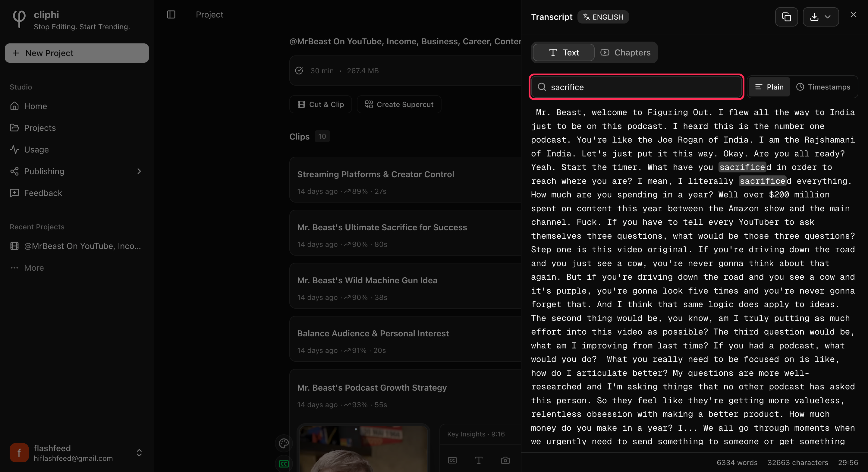Screen dimensions: 868x472
Task: Click the processed check status icon
Action: point(299,71)
